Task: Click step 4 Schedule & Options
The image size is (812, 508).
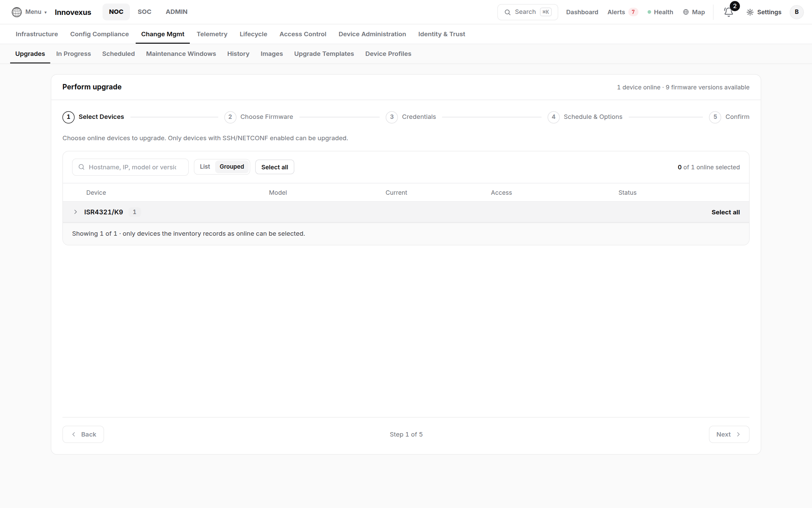Action: (585, 117)
